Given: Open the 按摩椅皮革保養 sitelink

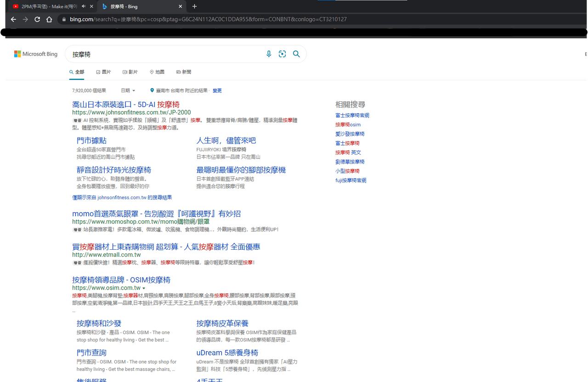Looking at the screenshot, I should (222, 323).
